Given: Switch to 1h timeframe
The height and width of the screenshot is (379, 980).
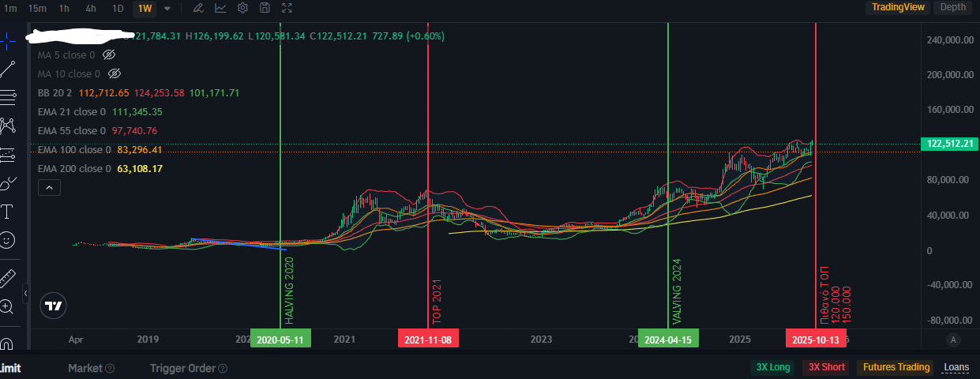Looking at the screenshot, I should point(64,8).
